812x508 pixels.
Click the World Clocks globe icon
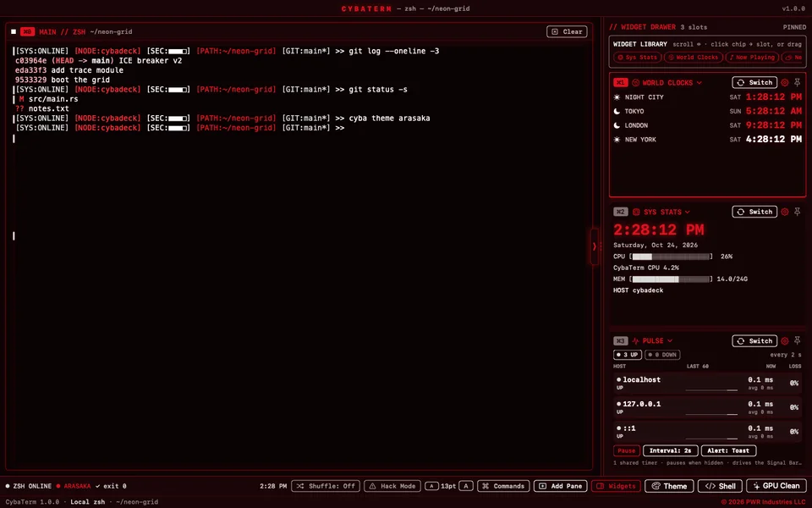point(635,83)
